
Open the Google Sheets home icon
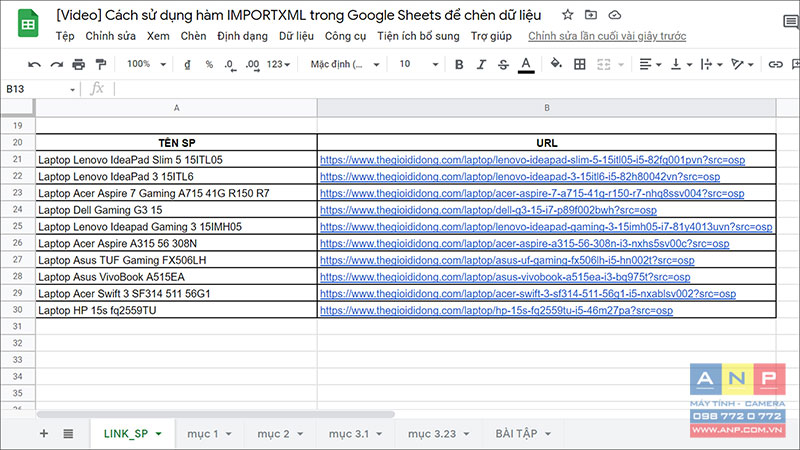[28, 23]
